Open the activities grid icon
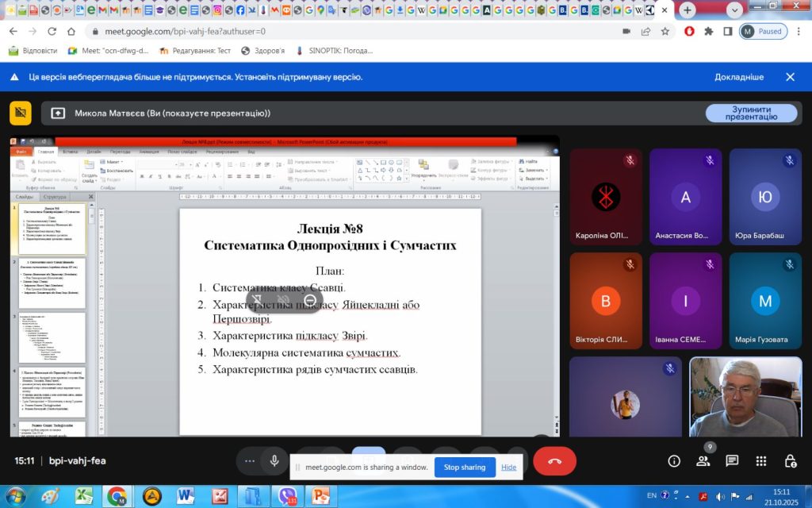The height and width of the screenshot is (508, 812). [x=761, y=461]
